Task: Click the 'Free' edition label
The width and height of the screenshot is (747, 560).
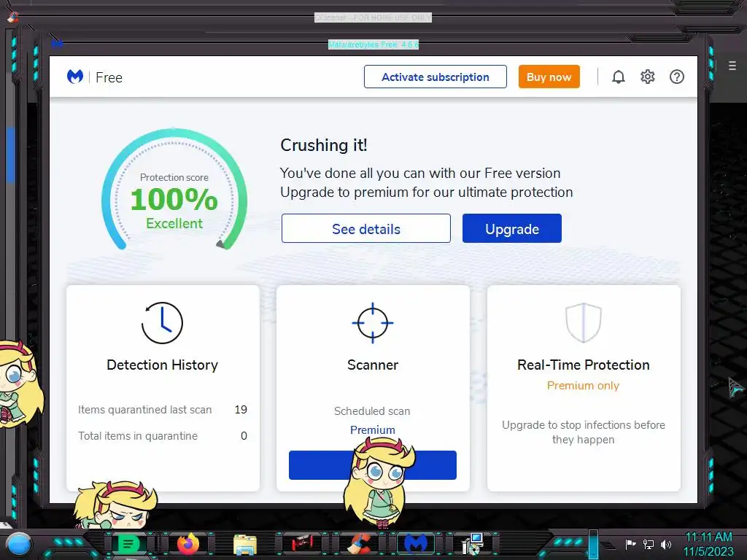Action: coord(109,77)
